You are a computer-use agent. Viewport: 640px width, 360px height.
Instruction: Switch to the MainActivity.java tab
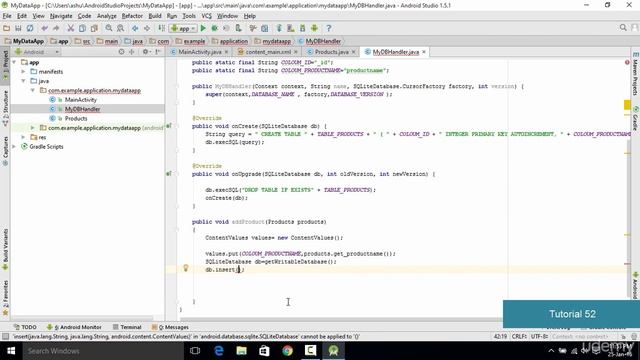point(200,52)
